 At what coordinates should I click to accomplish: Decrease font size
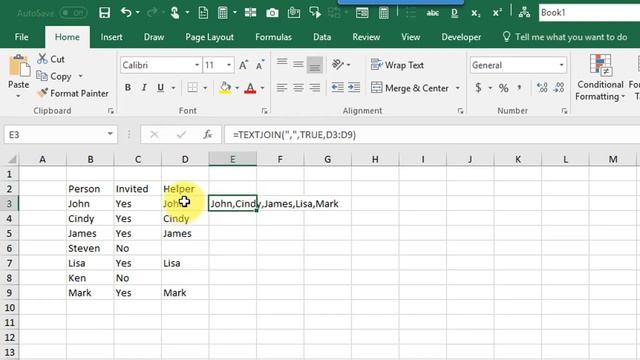[x=260, y=65]
